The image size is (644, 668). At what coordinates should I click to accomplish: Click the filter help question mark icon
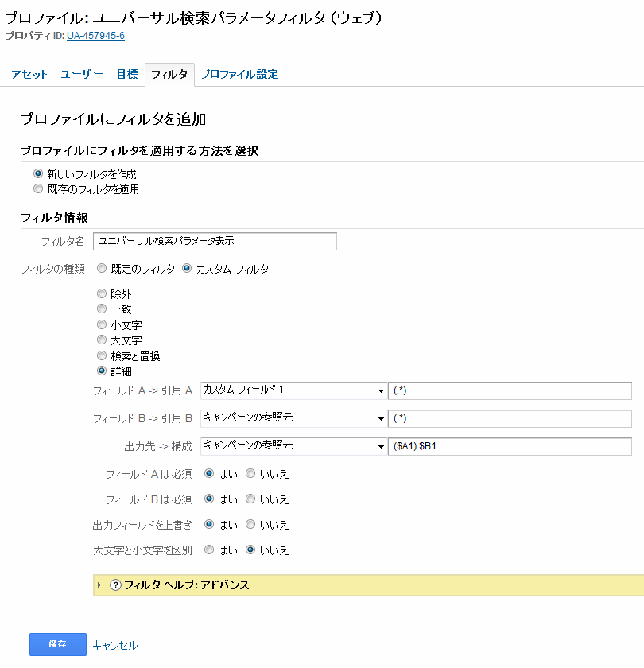tap(116, 585)
